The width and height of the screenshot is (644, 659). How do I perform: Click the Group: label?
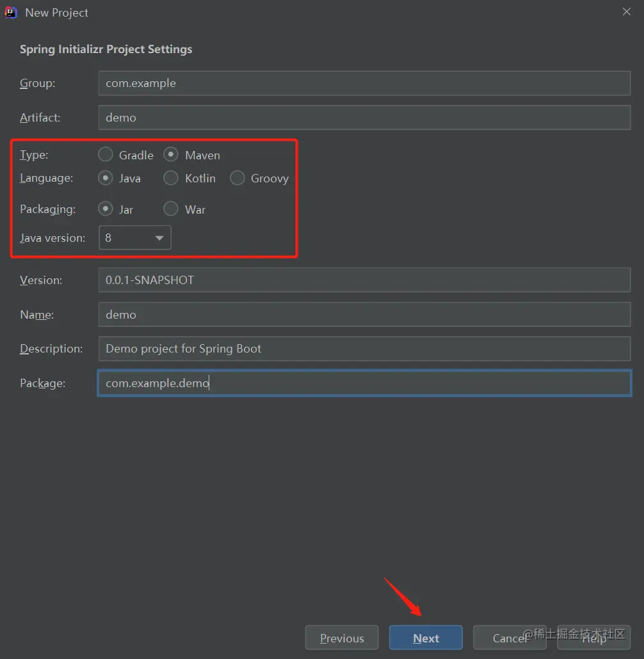coord(37,83)
